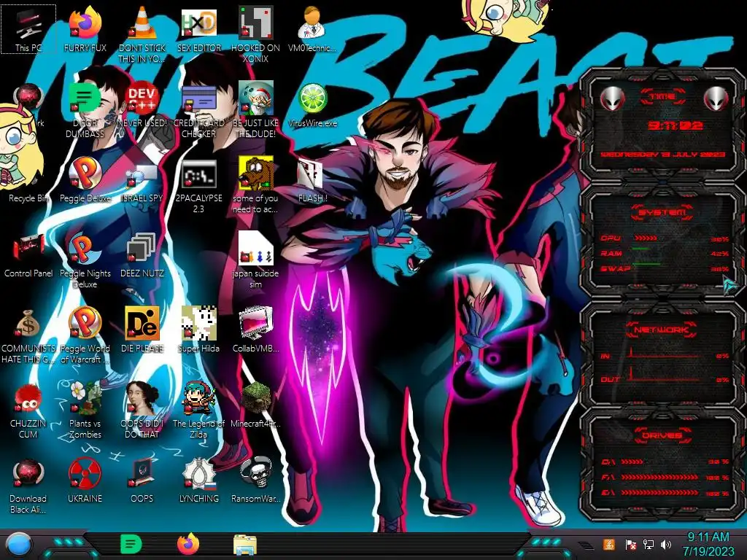The image size is (747, 560).
Task: Click the widget date text Wednesday 19 July 2023
Action: (662, 155)
